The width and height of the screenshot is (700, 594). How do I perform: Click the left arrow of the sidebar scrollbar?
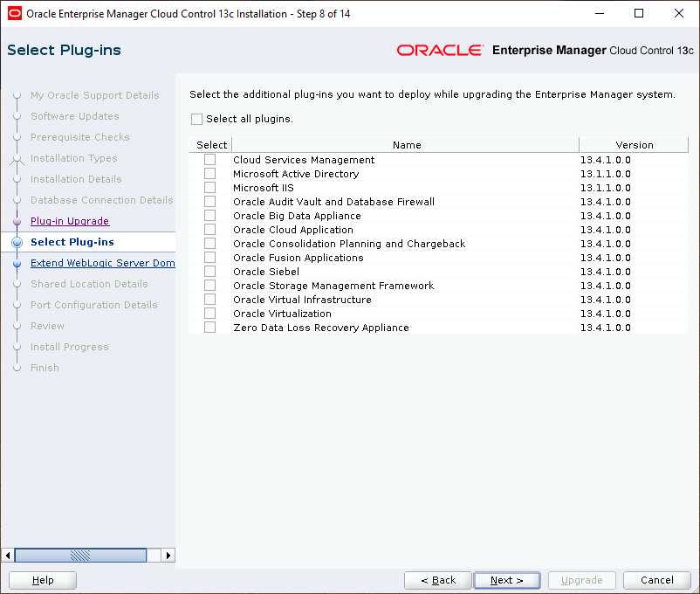point(8,556)
